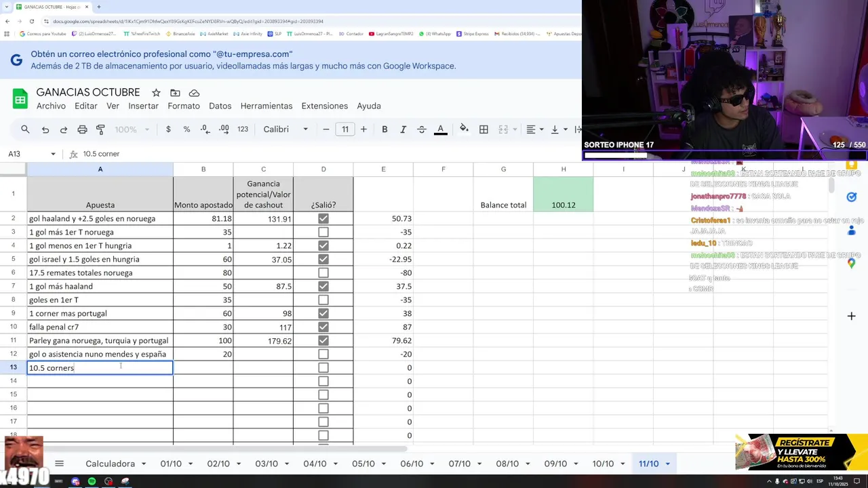Open the all sheets list icon
The height and width of the screenshot is (488, 868).
59,464
